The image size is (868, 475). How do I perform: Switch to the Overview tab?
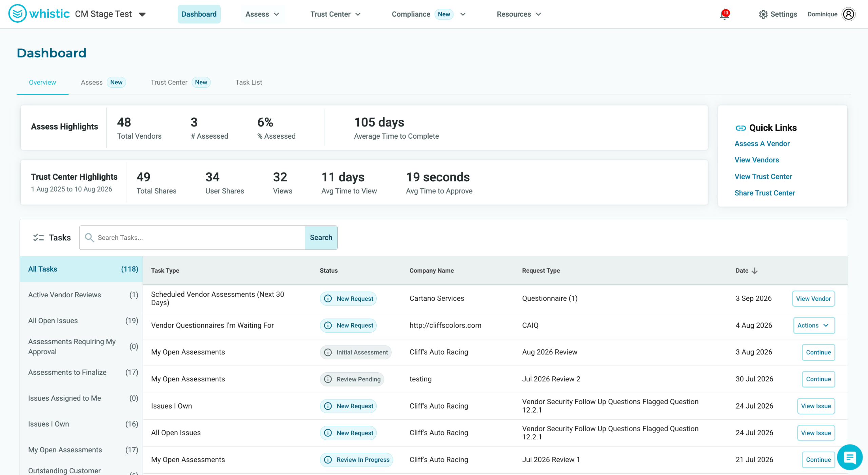click(x=42, y=82)
